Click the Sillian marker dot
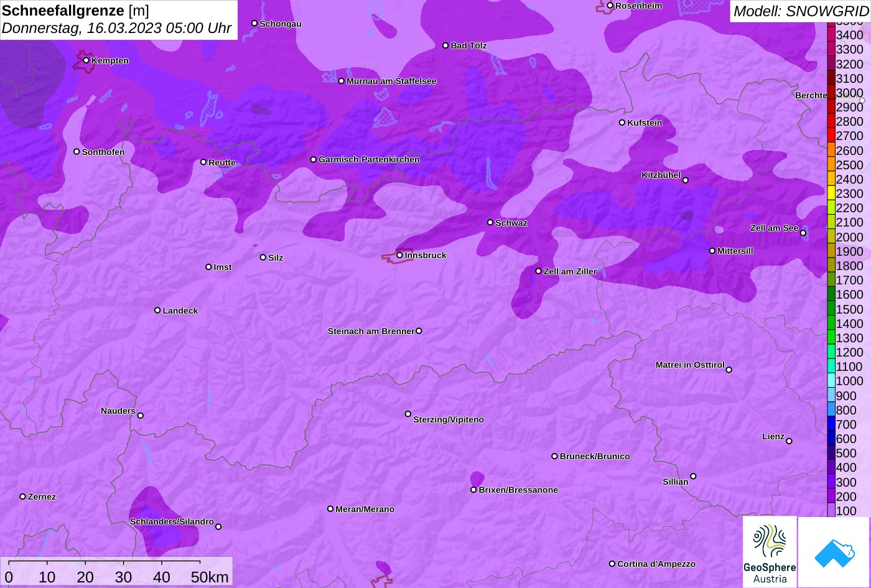This screenshot has width=871, height=588. [x=693, y=477]
